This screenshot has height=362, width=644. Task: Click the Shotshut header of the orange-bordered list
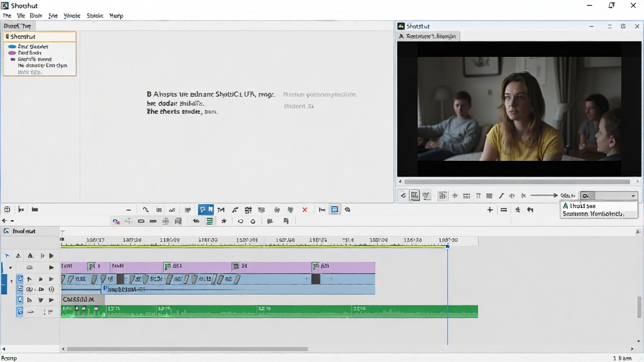point(40,36)
